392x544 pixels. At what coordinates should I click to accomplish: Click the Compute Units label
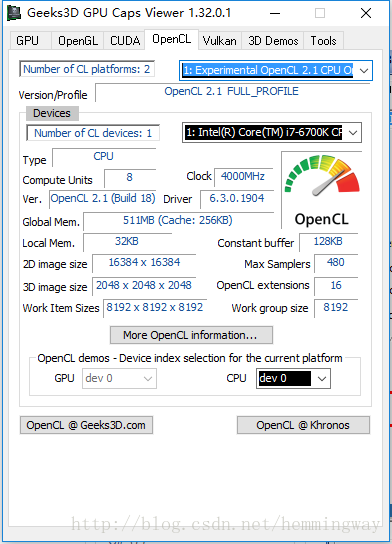(x=58, y=180)
